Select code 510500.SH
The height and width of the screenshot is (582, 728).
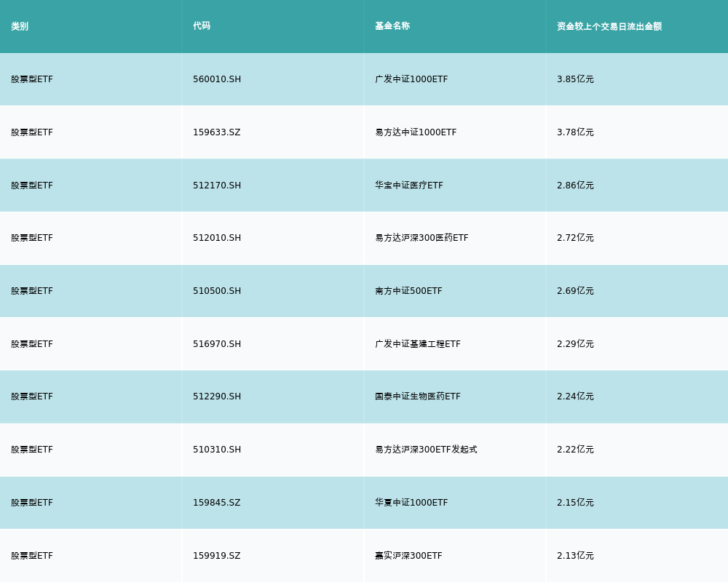click(x=217, y=291)
